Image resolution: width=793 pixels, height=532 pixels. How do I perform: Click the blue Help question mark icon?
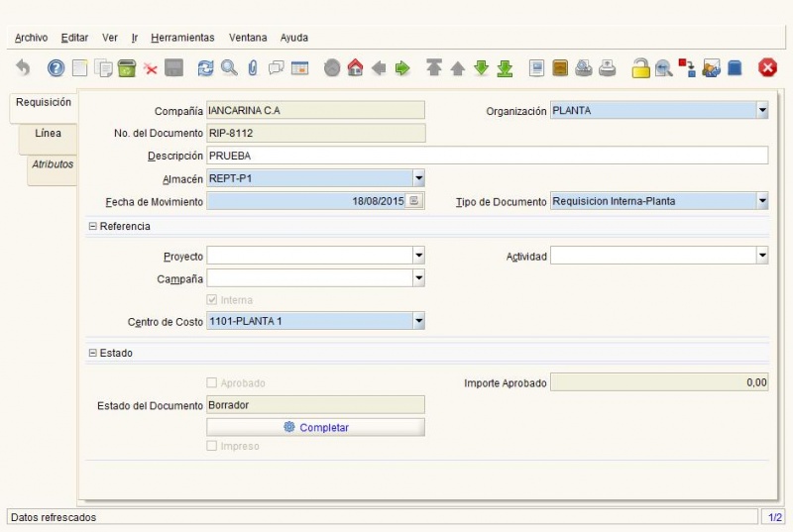click(x=56, y=67)
